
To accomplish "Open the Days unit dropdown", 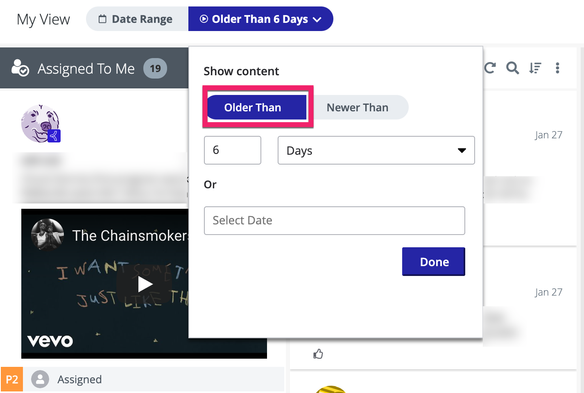I will click(x=376, y=150).
